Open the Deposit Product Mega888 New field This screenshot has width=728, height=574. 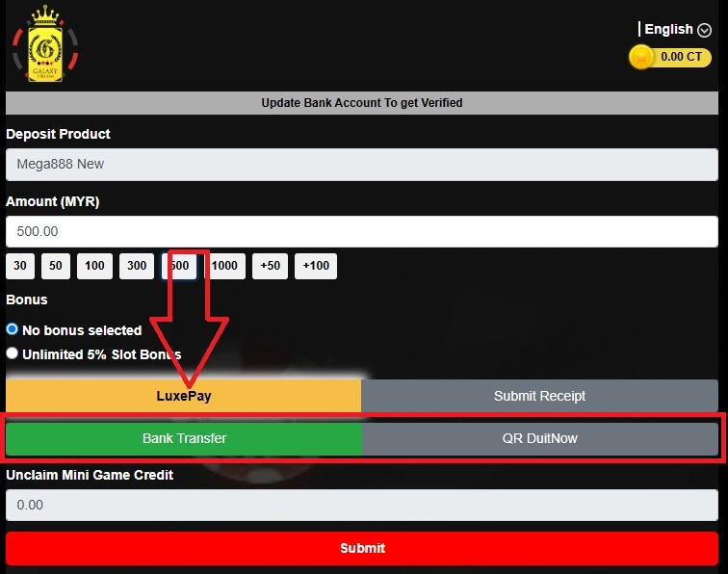pyautogui.click(x=362, y=165)
